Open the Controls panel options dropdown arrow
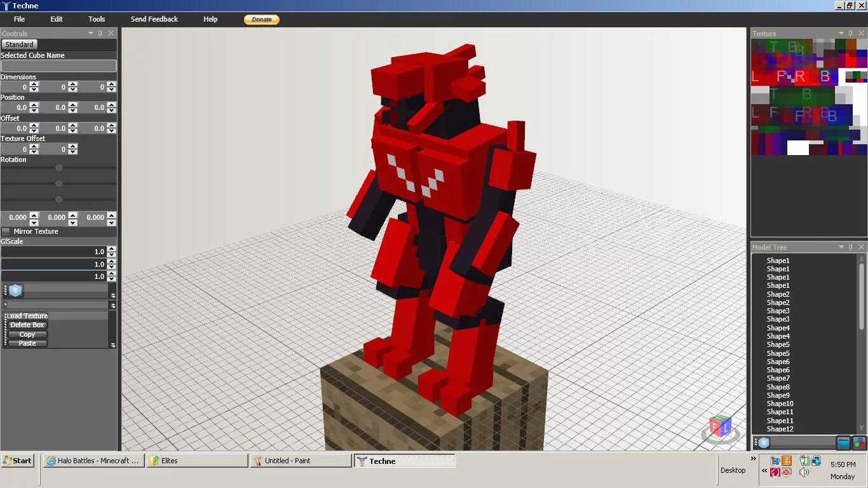 (91, 33)
